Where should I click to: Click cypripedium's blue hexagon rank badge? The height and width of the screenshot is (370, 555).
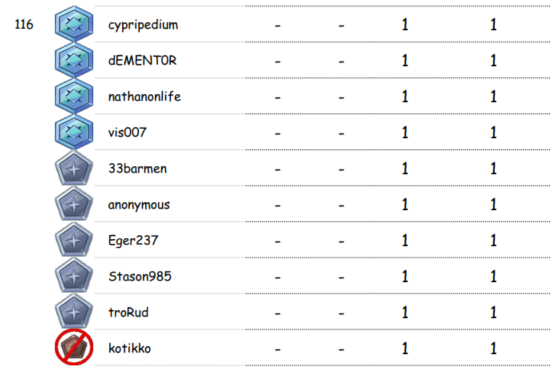pyautogui.click(x=74, y=24)
